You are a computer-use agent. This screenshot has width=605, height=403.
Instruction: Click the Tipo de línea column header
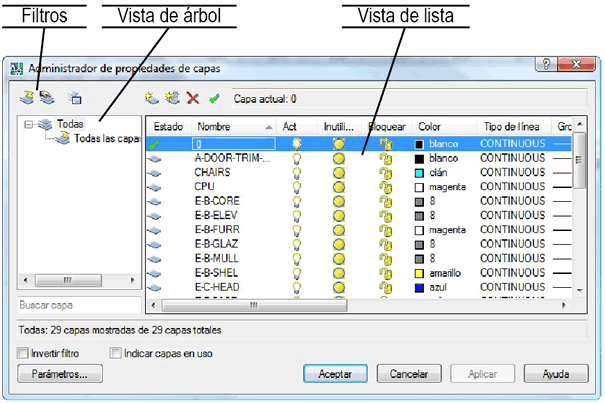[x=515, y=127]
